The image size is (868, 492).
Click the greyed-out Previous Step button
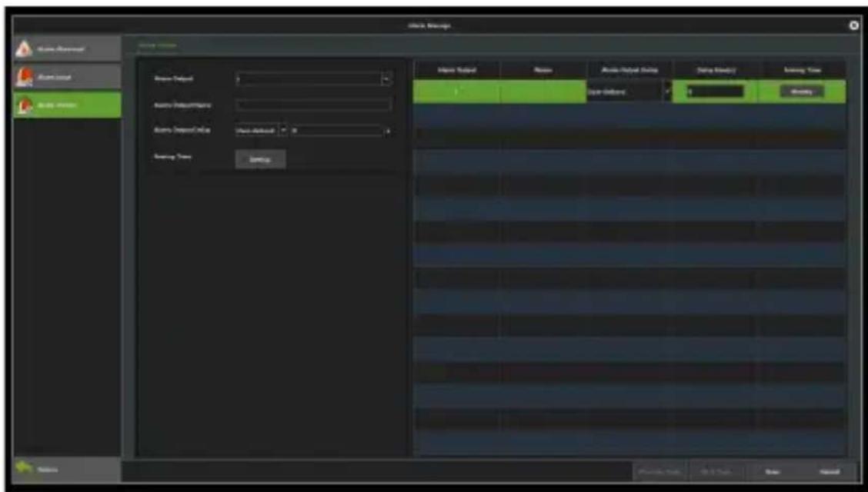tap(659, 471)
